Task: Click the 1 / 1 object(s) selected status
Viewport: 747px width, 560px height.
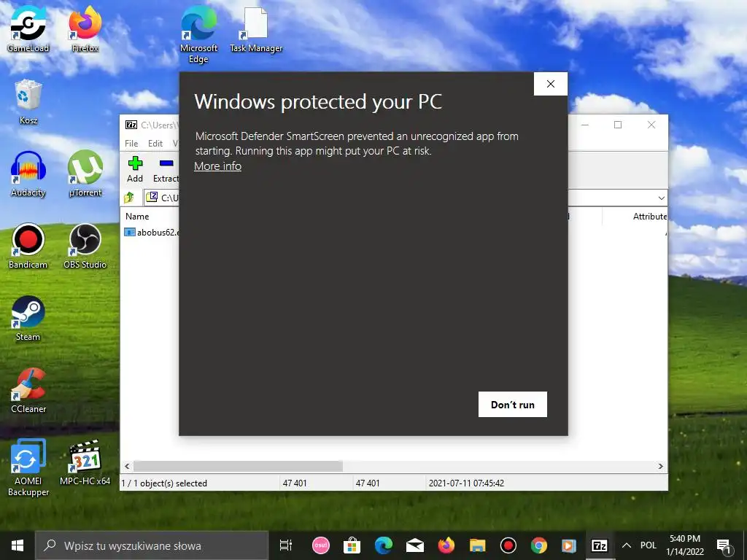Action: (164, 483)
